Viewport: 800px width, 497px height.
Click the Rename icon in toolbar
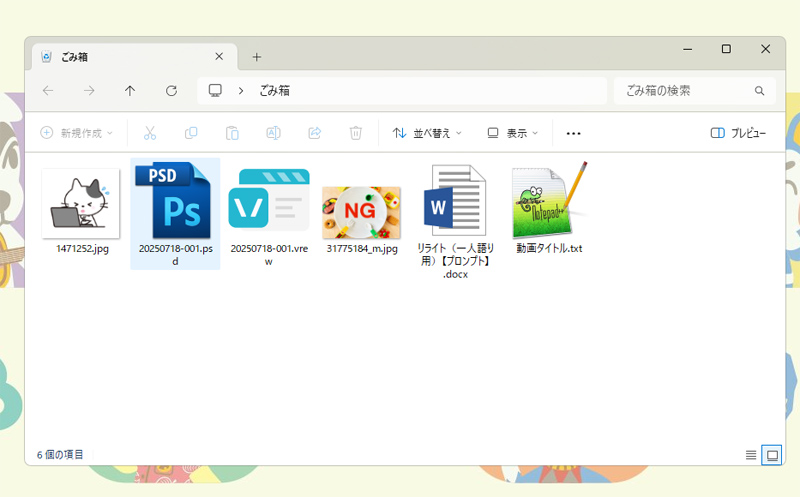click(x=273, y=133)
